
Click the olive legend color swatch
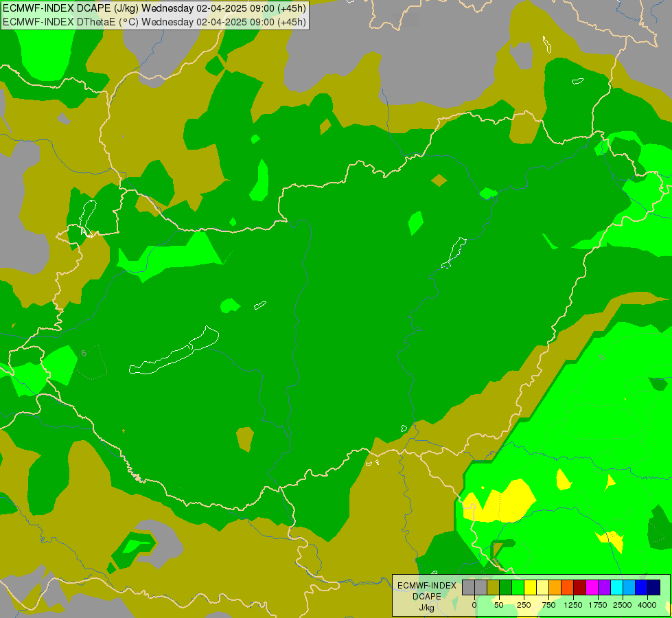(x=494, y=588)
